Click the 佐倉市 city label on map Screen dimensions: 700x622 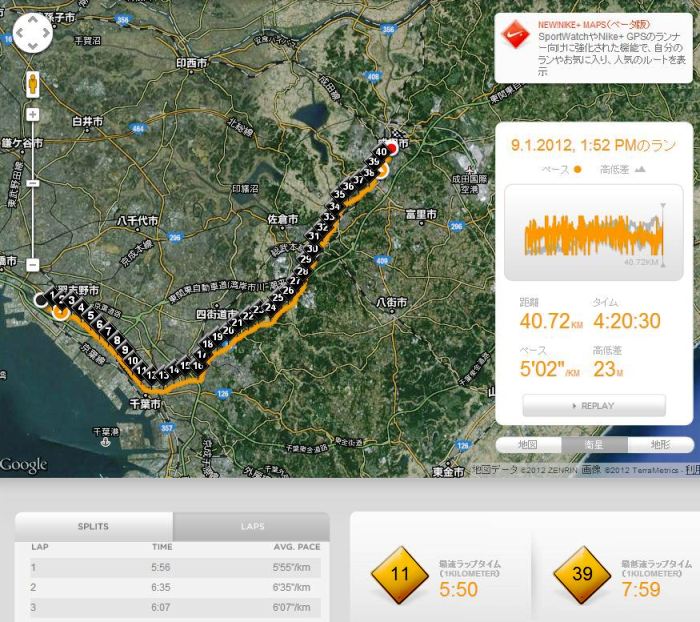click(283, 219)
